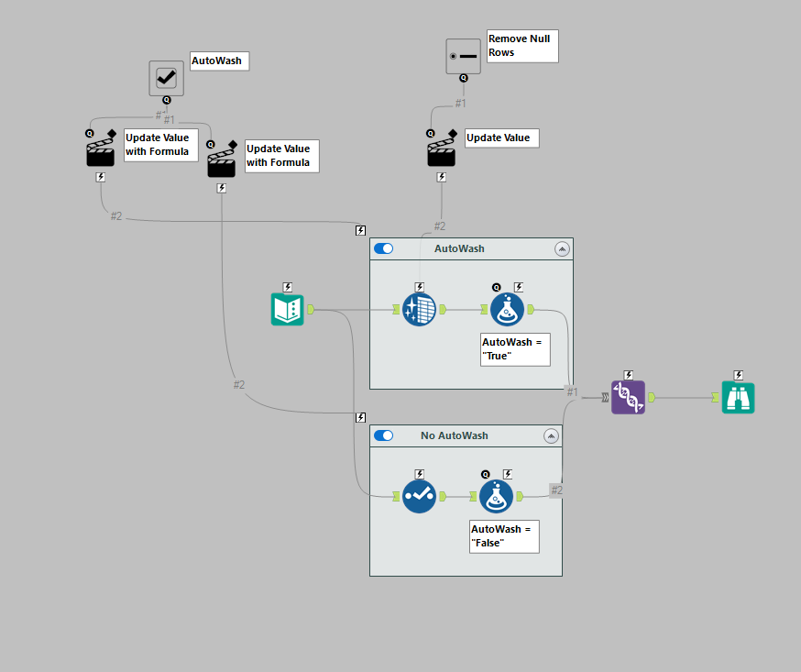Click the Remove Null Rows macro tool

pyautogui.click(x=463, y=56)
